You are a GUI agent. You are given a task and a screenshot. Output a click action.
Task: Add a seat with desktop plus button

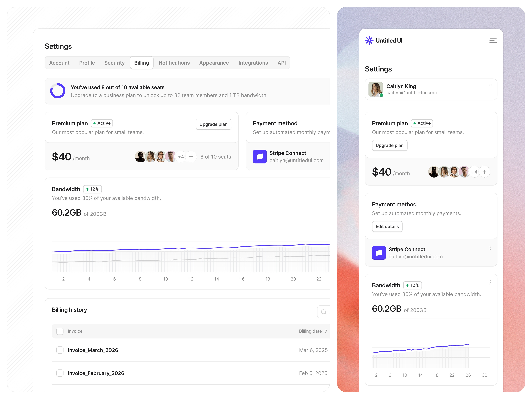[191, 157]
